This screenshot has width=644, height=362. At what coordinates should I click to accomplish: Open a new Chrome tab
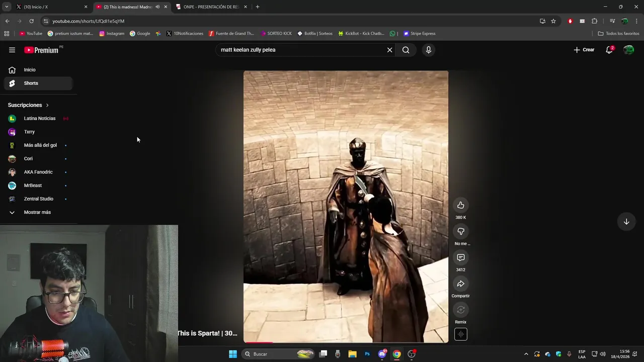[x=258, y=7]
